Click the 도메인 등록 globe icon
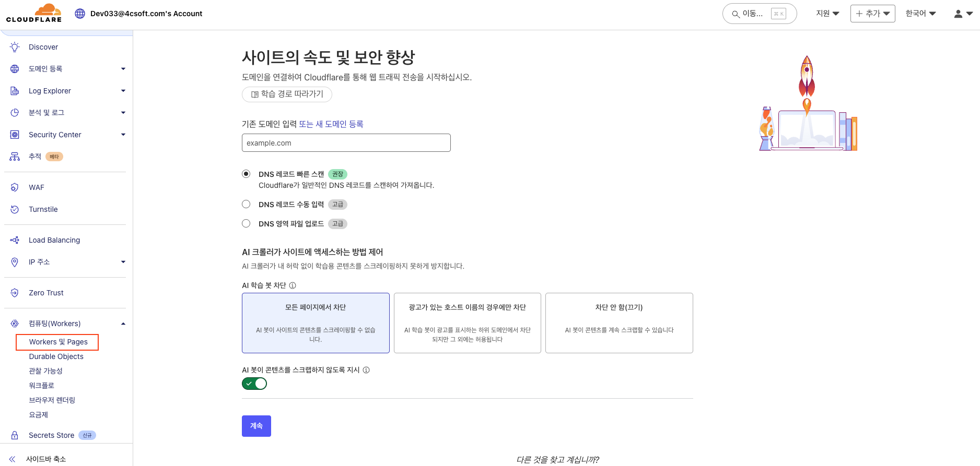Viewport: 980px width, 466px height. pos(15,69)
